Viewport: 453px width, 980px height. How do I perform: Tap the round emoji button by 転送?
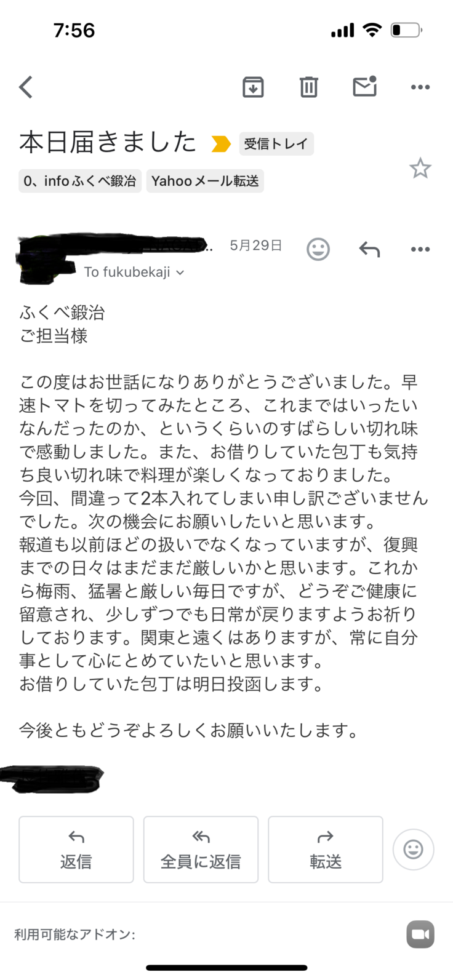413,850
